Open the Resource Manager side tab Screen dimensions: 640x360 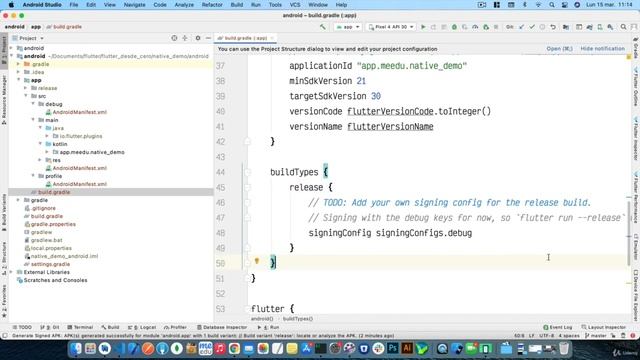4,100
